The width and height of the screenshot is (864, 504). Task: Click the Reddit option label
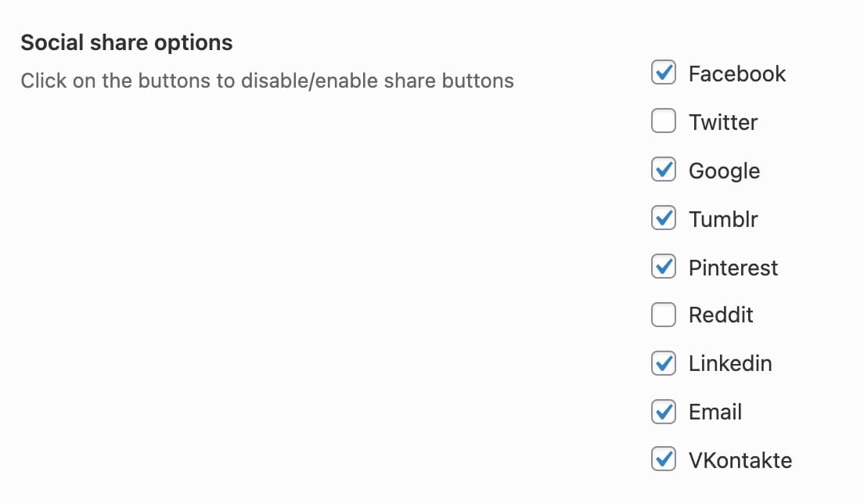click(721, 315)
